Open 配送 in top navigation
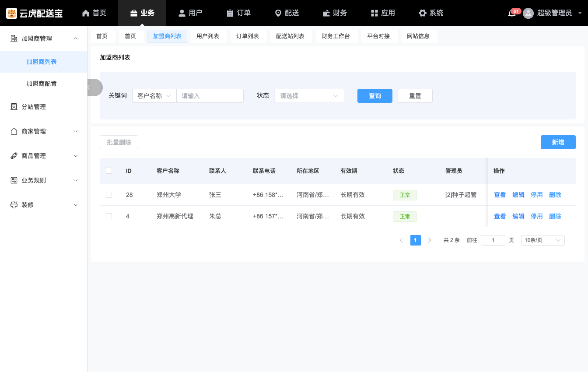This screenshot has height=372, width=588. click(x=287, y=13)
